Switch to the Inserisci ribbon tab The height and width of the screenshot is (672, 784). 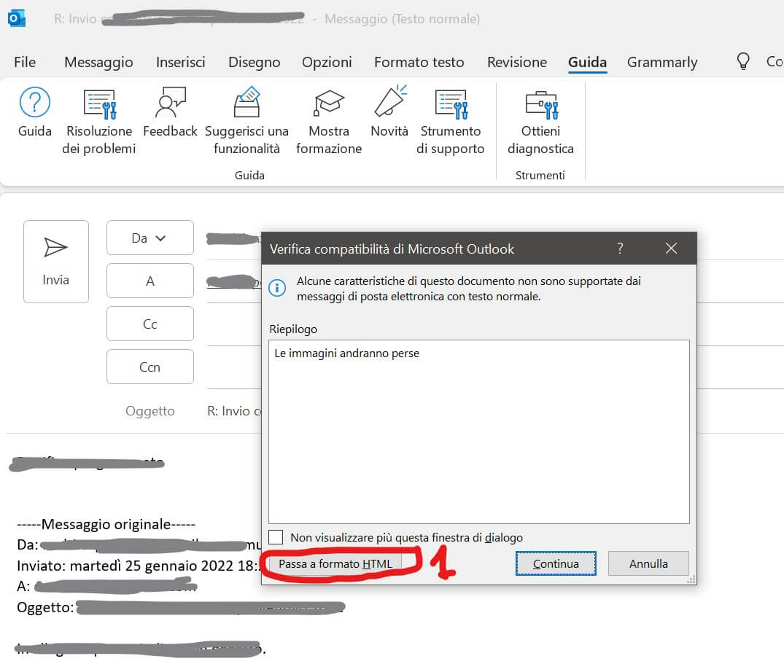[x=180, y=62]
